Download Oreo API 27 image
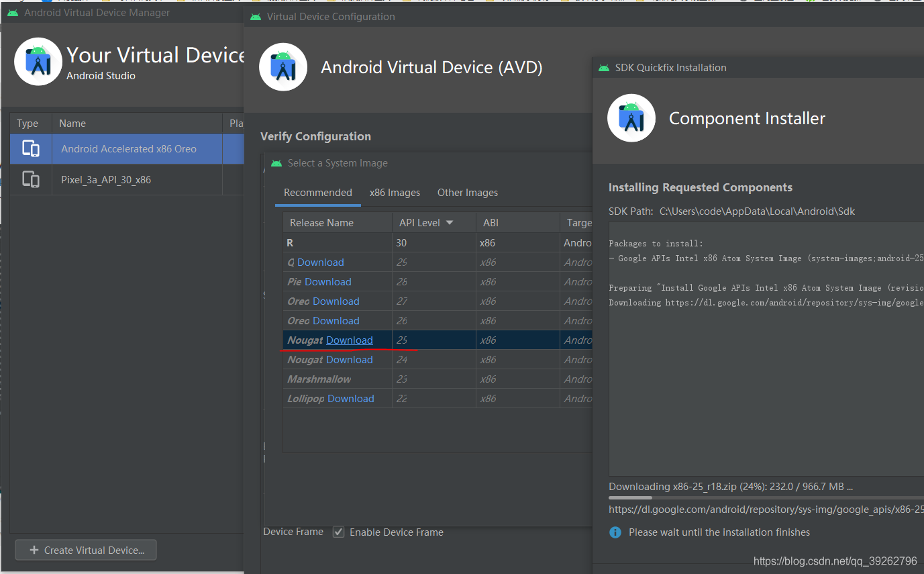 336,301
